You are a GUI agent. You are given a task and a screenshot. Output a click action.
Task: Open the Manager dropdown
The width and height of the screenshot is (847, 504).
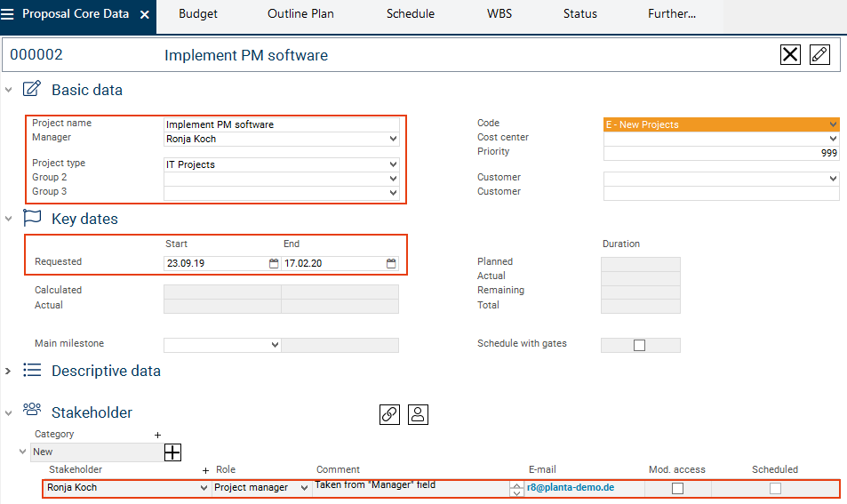point(393,139)
